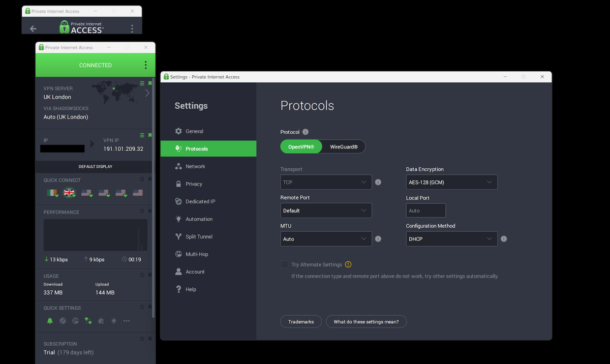Click the drag handle on Quick Settings tile

coord(142,307)
